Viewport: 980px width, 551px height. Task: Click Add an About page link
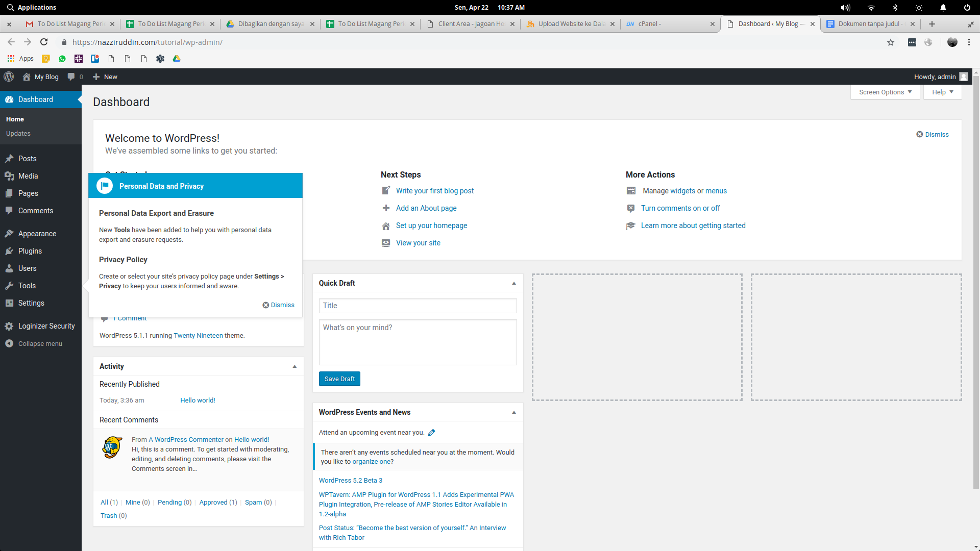click(426, 208)
